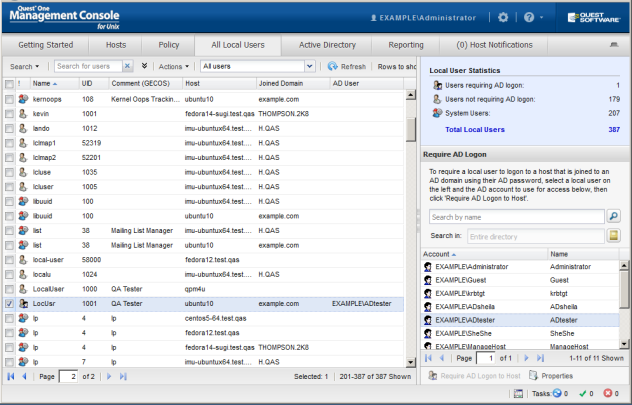Click the AD logon user icon beside LocUsr
The width and height of the screenshot is (632, 405).
[23, 303]
